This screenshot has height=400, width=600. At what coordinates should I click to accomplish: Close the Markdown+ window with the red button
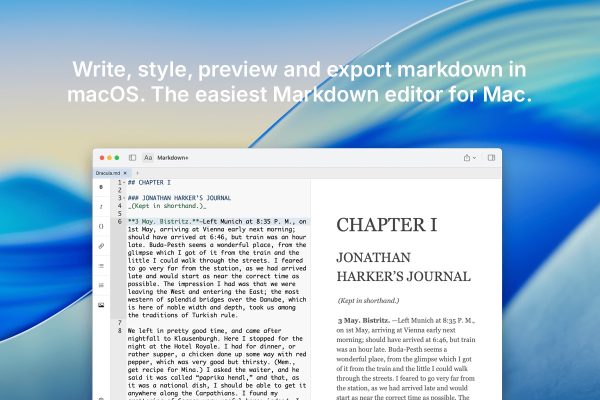[x=102, y=158]
